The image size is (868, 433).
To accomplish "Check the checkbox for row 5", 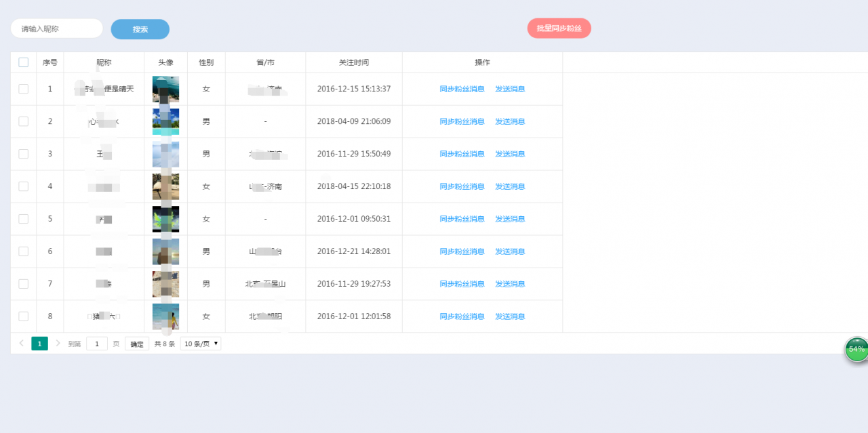I will pyautogui.click(x=23, y=219).
